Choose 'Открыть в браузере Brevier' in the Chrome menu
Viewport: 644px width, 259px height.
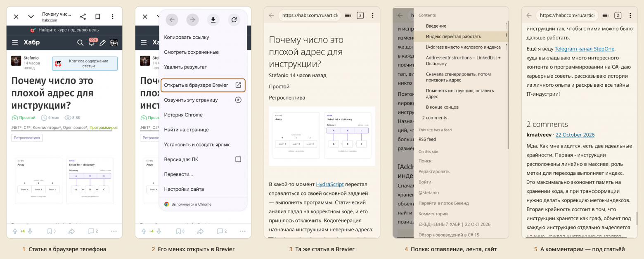pyautogui.click(x=203, y=85)
